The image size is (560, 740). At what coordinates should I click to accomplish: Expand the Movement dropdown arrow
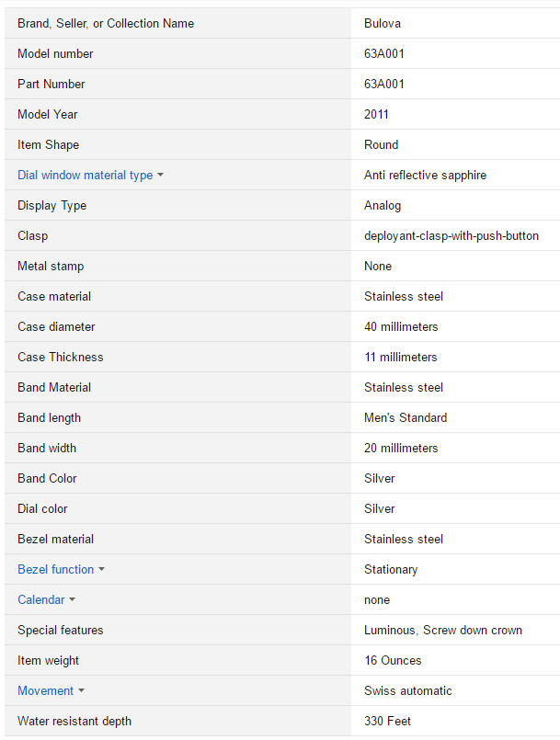[81, 691]
